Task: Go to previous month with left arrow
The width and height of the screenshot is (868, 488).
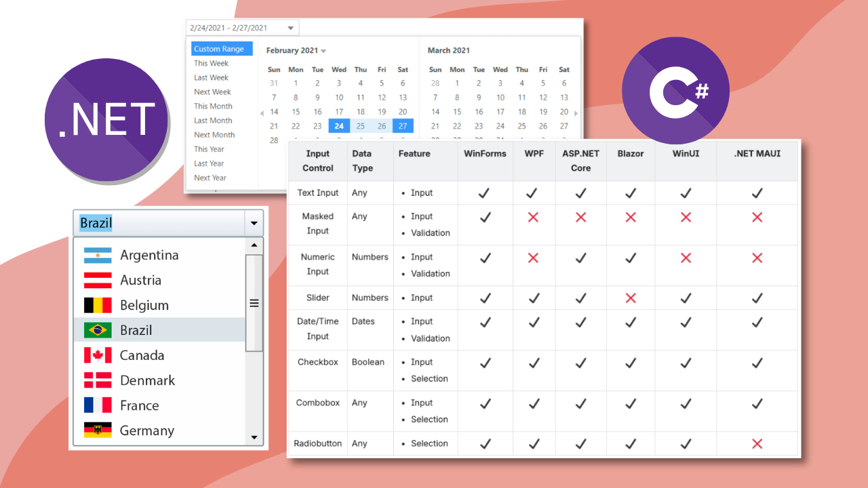Action: coord(262,113)
